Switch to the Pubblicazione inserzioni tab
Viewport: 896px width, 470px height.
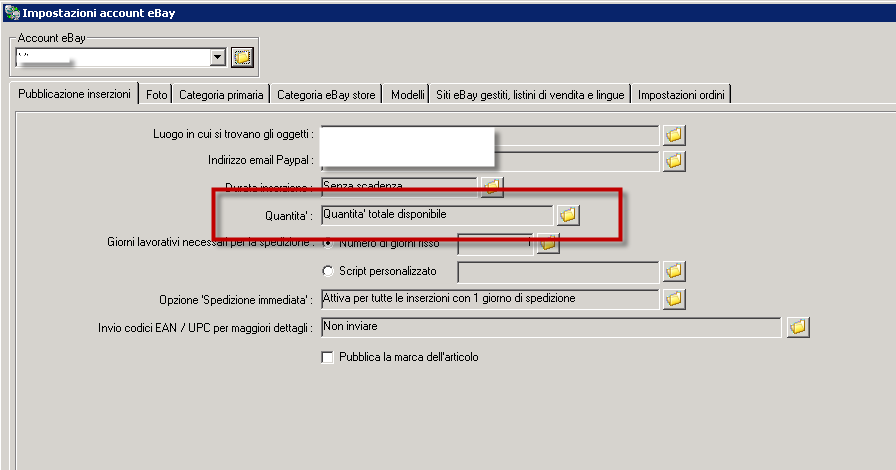pyautogui.click(x=74, y=94)
